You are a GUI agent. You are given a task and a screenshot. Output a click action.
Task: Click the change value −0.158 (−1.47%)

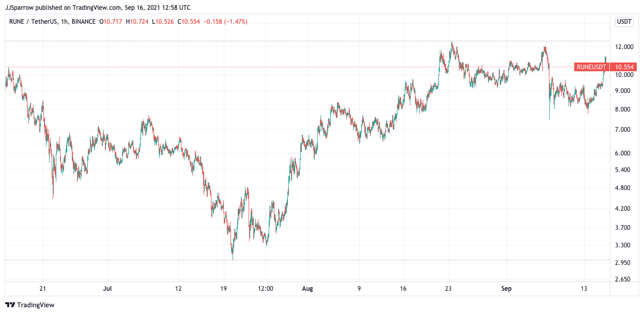[x=225, y=22]
